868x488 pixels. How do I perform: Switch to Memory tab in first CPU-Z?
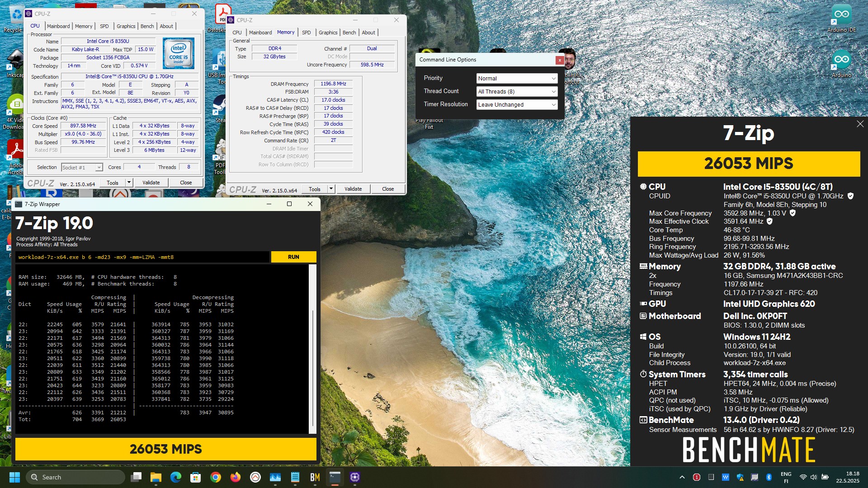coord(84,26)
